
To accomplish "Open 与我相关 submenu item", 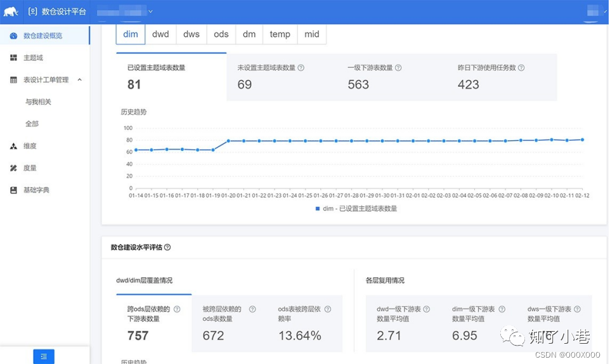I will (38, 102).
